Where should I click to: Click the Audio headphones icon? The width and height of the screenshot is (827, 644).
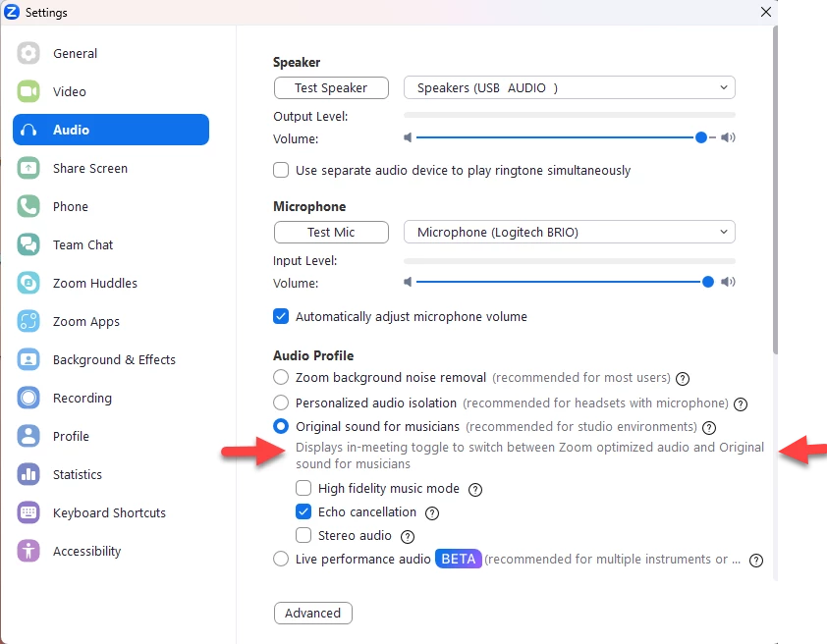[28, 131]
